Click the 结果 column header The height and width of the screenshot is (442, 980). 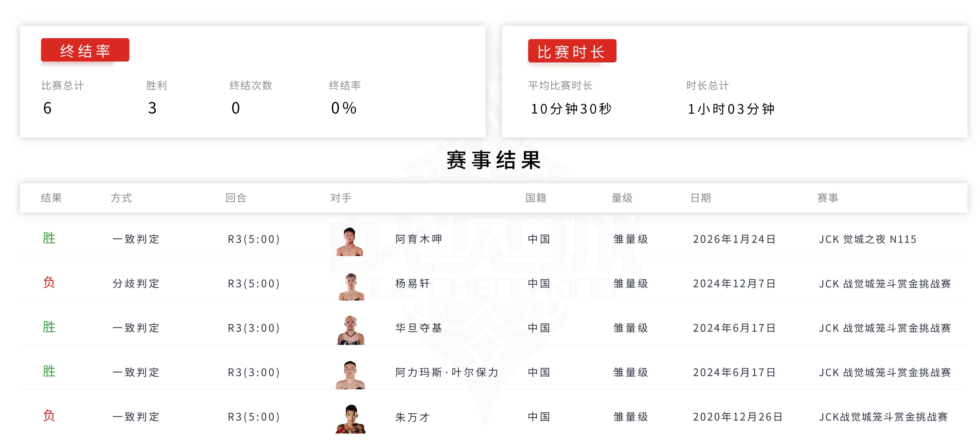click(51, 198)
